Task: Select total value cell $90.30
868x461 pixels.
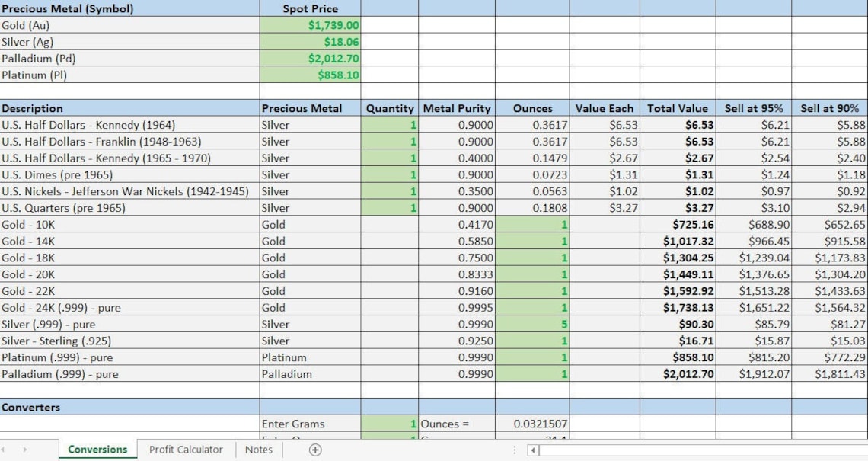Action: (x=678, y=324)
